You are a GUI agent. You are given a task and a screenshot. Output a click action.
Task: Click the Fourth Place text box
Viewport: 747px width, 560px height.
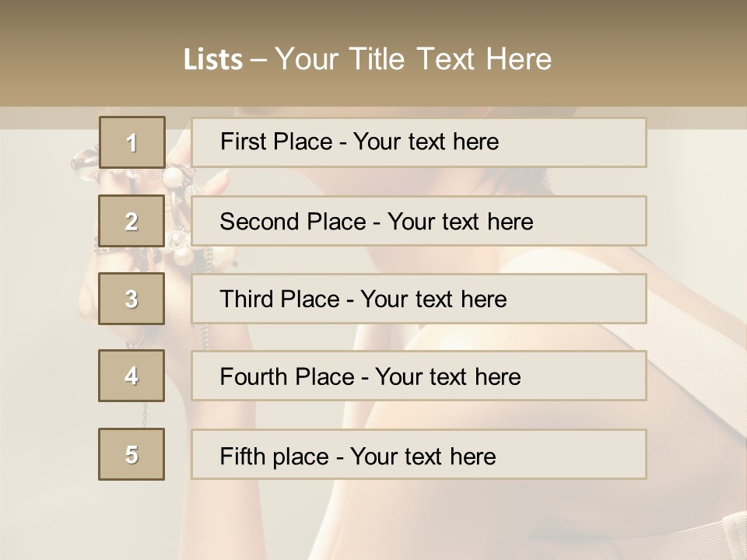[x=419, y=376]
